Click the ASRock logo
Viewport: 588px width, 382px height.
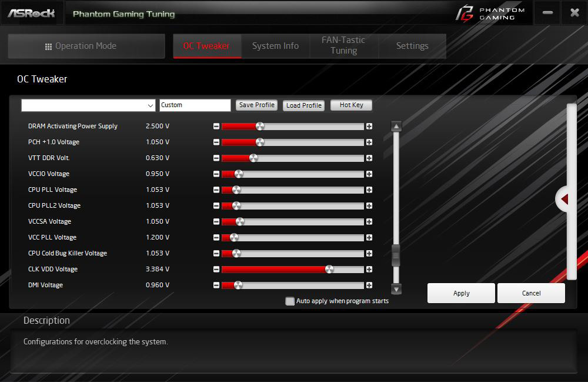coord(31,14)
